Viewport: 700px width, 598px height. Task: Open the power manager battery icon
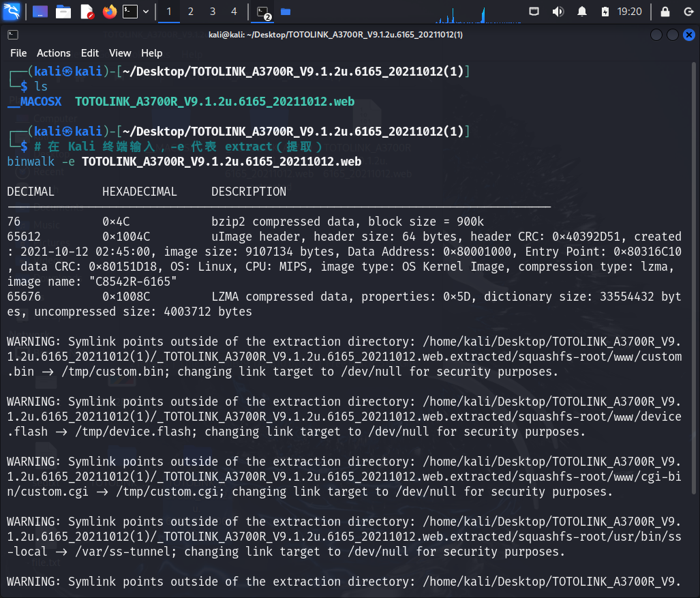tap(605, 12)
